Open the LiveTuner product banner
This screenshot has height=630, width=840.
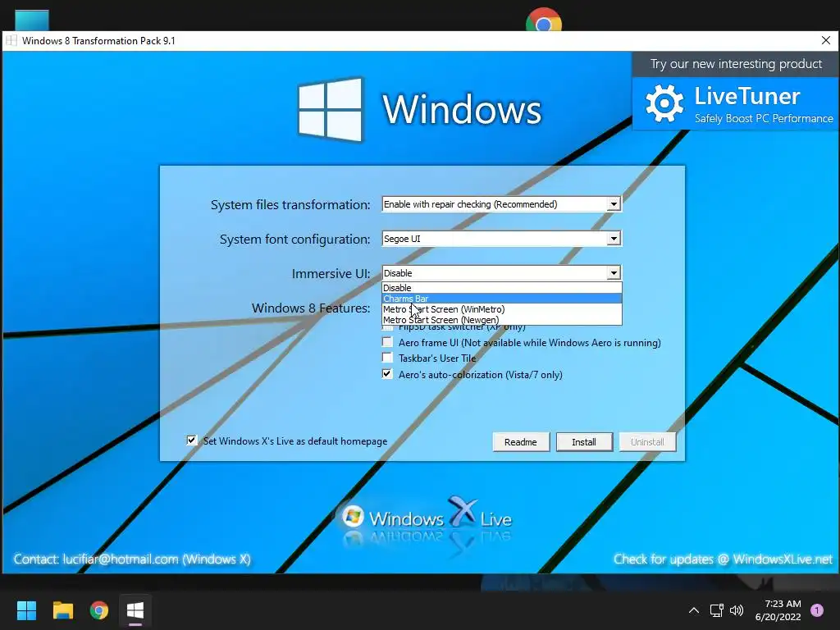pos(735,103)
